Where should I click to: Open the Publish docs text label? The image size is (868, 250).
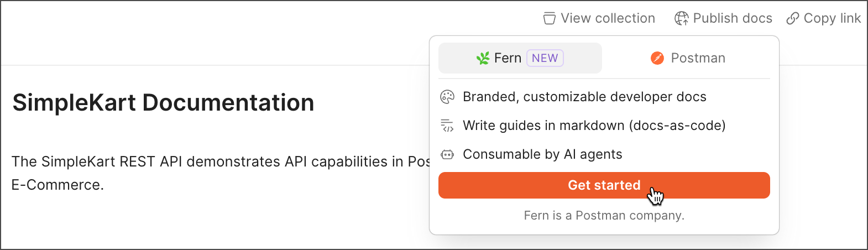(x=732, y=18)
